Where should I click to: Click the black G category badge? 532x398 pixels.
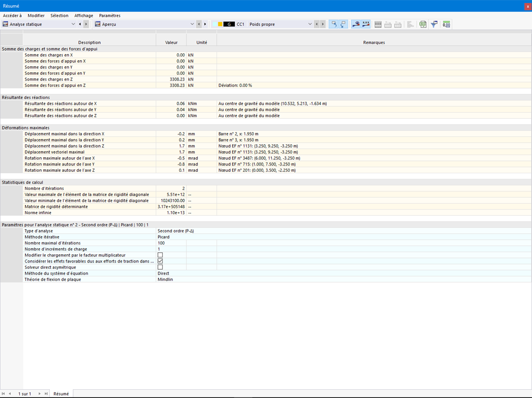229,24
